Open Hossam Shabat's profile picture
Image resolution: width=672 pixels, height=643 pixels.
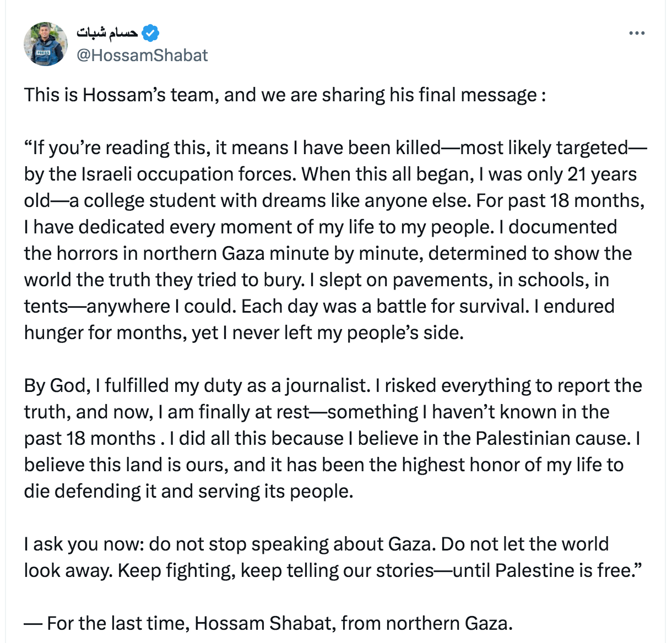pos(46,45)
